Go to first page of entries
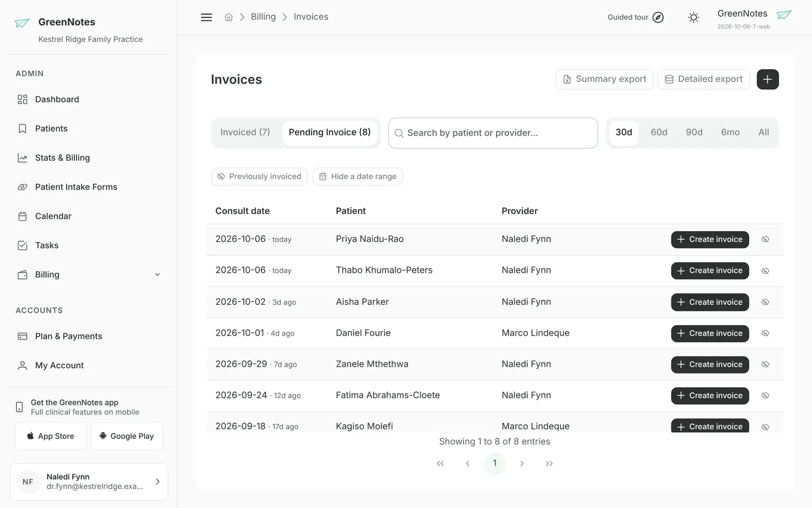812x508 pixels. coord(440,463)
